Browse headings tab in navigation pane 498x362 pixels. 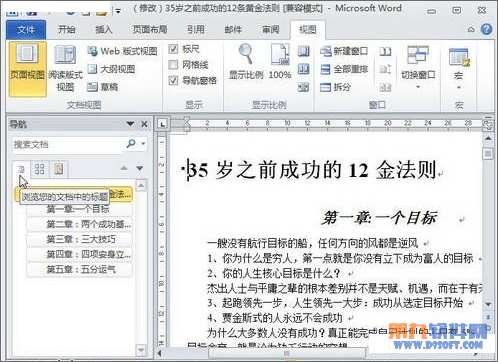click(22, 169)
